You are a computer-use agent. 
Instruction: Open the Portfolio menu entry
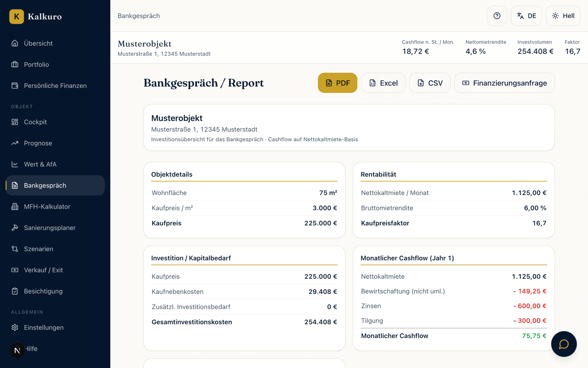tap(55, 65)
